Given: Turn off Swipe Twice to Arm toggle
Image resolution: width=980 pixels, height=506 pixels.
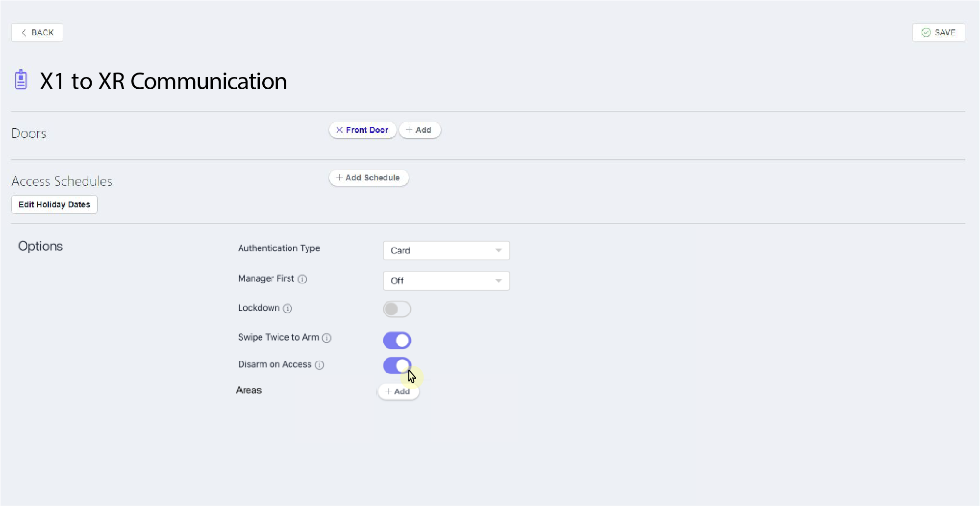Looking at the screenshot, I should click(397, 340).
